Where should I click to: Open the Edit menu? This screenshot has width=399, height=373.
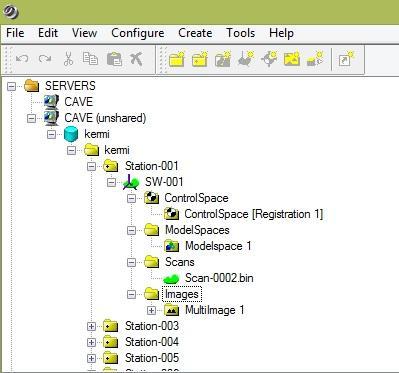(48, 33)
